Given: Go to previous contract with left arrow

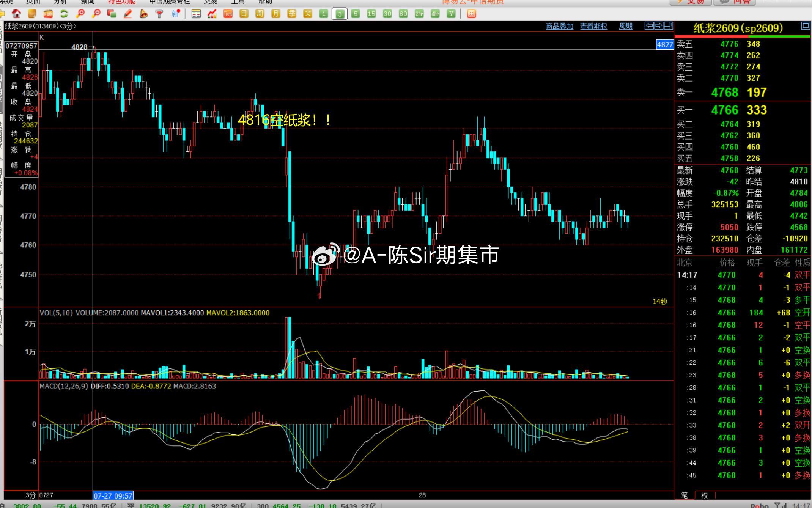Looking at the screenshot, I should point(649,26).
